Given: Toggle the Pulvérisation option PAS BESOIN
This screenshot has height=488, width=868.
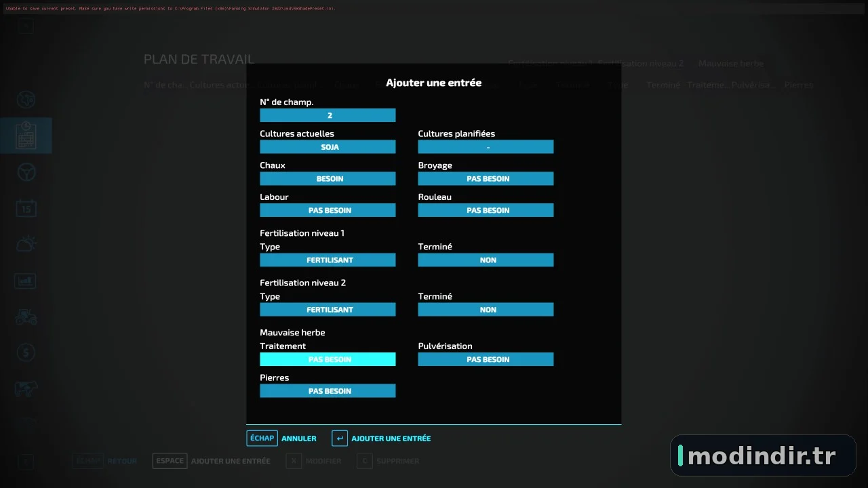Looking at the screenshot, I should [486, 359].
